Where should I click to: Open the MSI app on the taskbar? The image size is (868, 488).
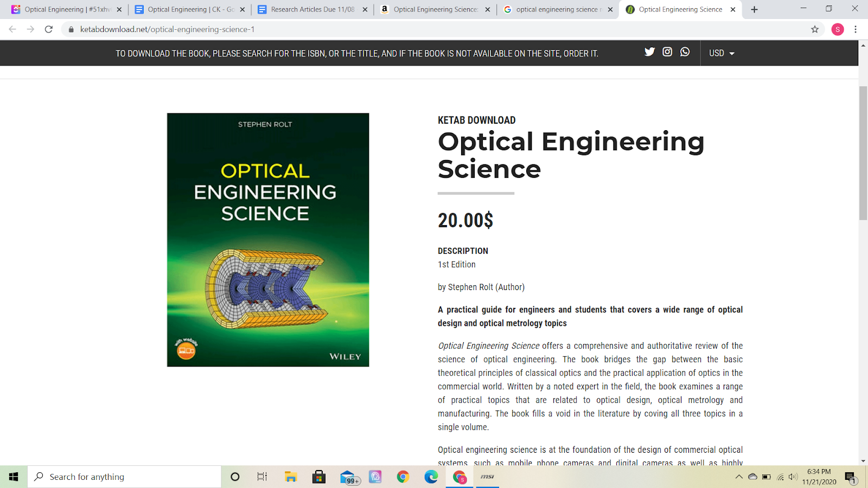[488, 477]
